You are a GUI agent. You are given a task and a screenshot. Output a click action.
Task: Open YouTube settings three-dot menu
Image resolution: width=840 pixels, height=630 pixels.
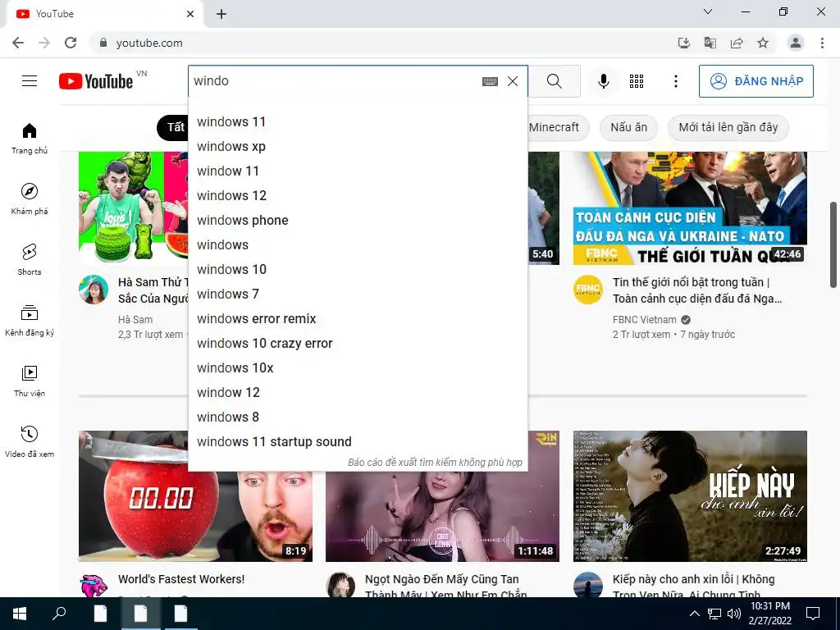[676, 81]
